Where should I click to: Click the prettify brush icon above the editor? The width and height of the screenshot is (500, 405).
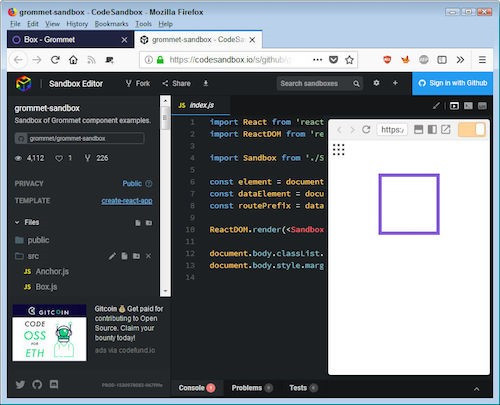coord(436,106)
